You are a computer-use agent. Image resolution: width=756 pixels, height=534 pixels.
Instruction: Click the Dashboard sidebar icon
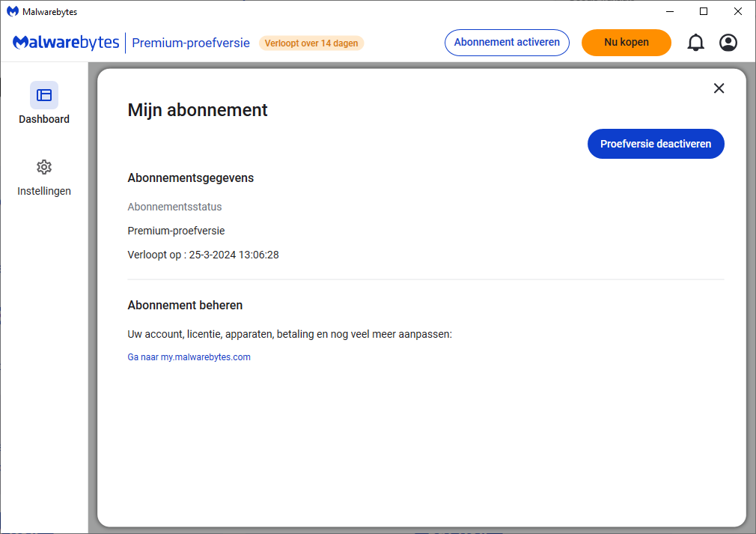pyautogui.click(x=44, y=95)
